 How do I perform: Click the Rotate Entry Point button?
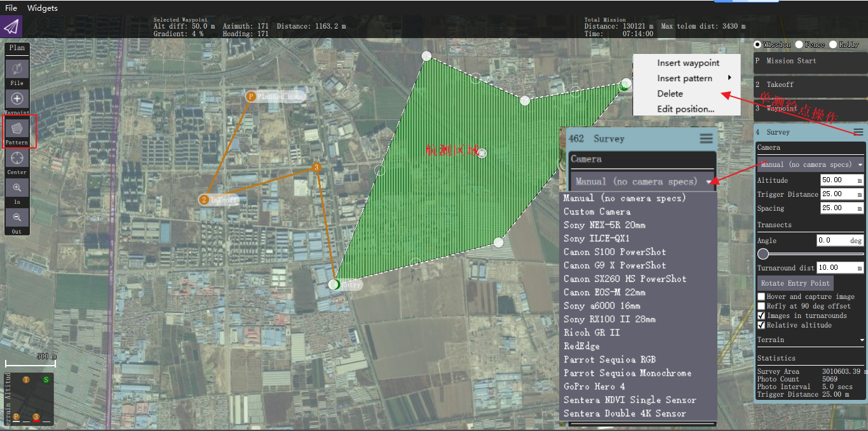tap(796, 283)
